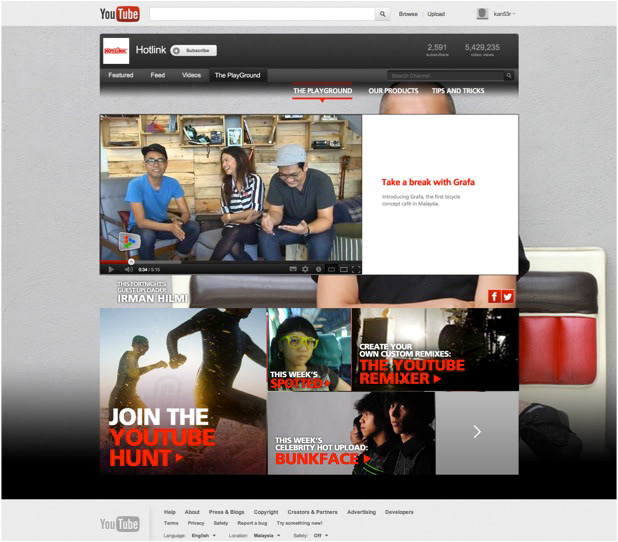The image size is (618, 542).
Task: Open the Privacy footer link
Action: point(196,523)
